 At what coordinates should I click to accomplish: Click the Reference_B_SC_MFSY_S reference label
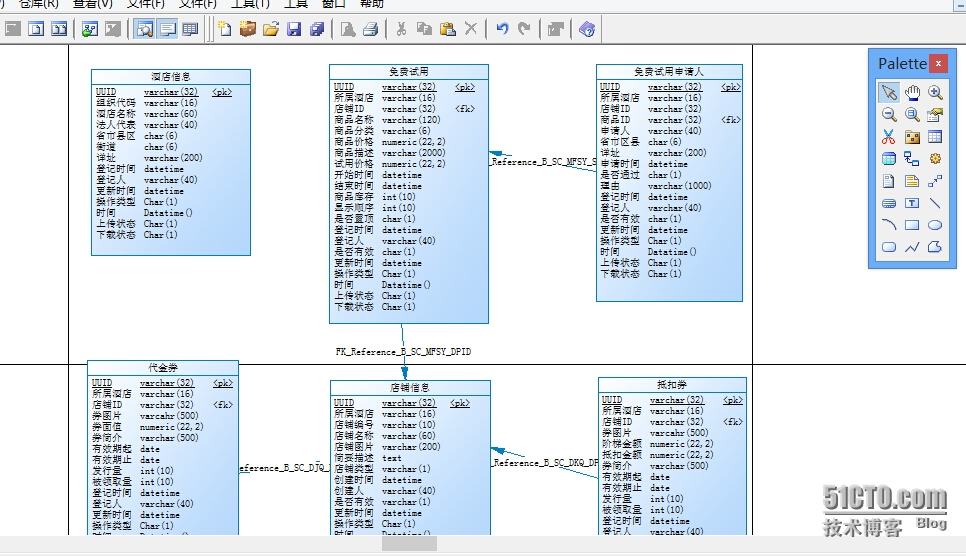[x=543, y=161]
